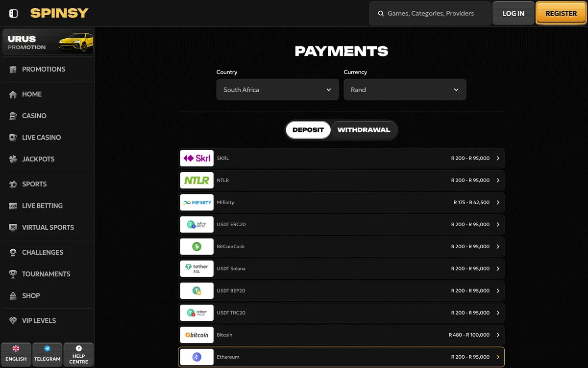The height and width of the screenshot is (368, 588).
Task: Expand BitCoinCash row chevron
Action: pos(498,247)
